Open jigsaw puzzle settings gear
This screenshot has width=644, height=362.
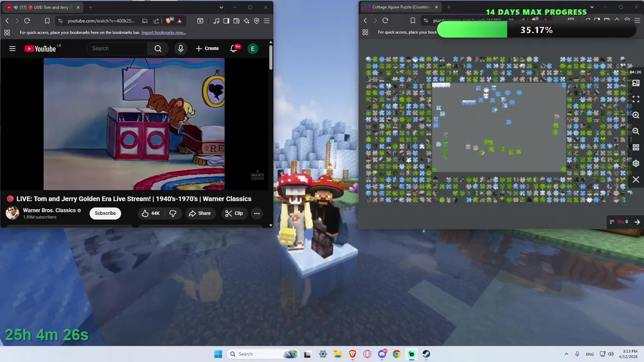636,163
